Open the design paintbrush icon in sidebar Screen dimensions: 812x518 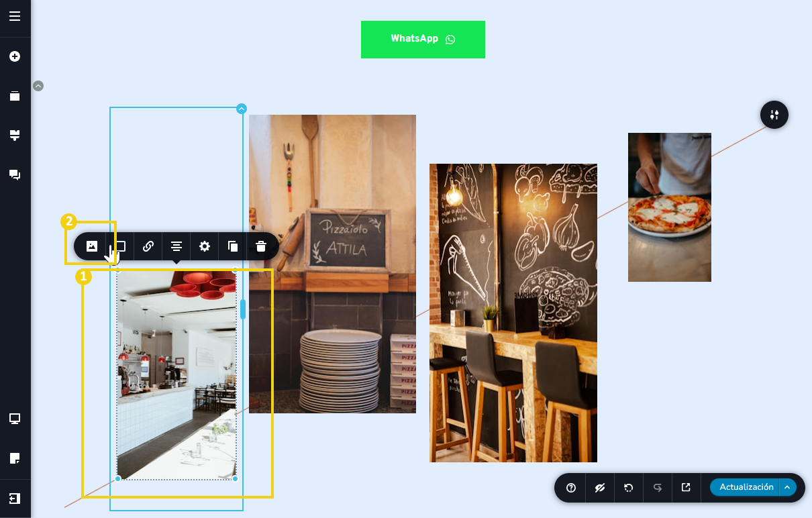point(15,136)
